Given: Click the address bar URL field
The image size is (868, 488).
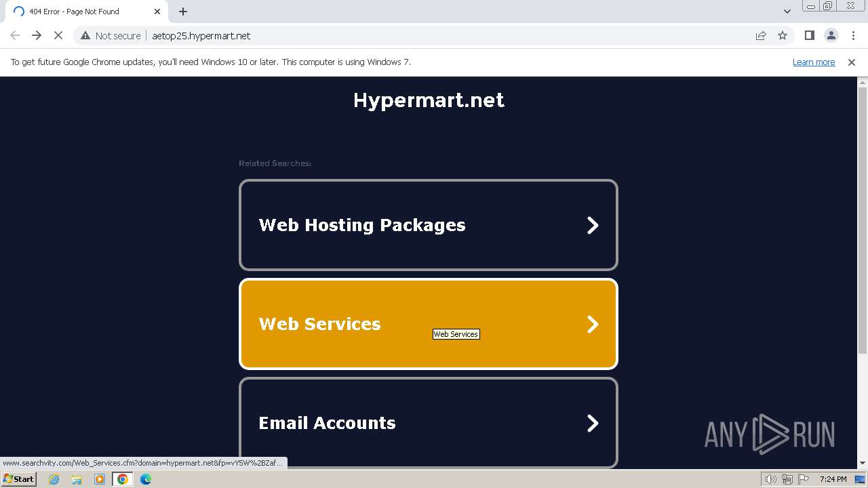Looking at the screenshot, I should 407,36.
